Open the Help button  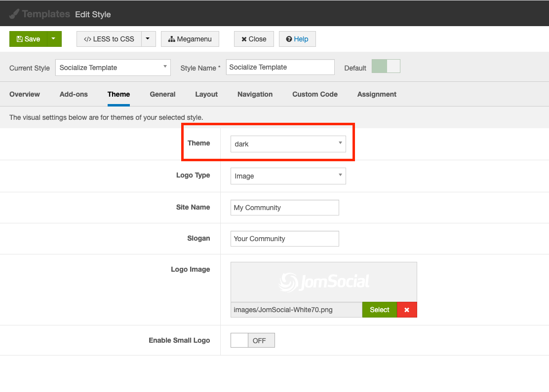[297, 39]
